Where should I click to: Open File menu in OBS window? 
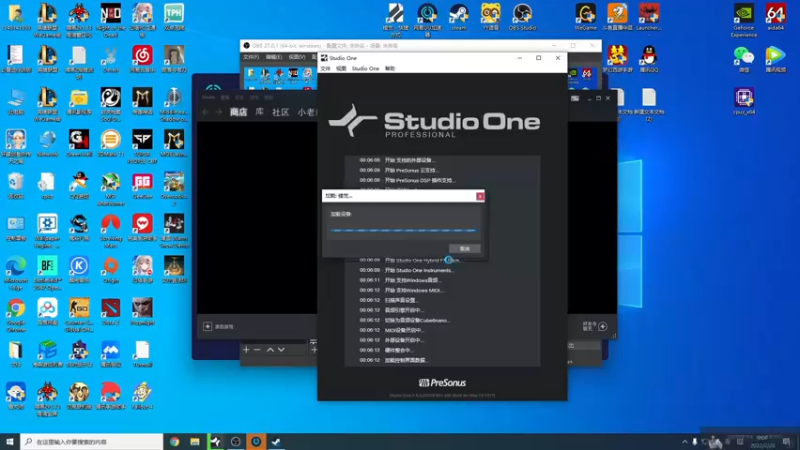tap(251, 57)
